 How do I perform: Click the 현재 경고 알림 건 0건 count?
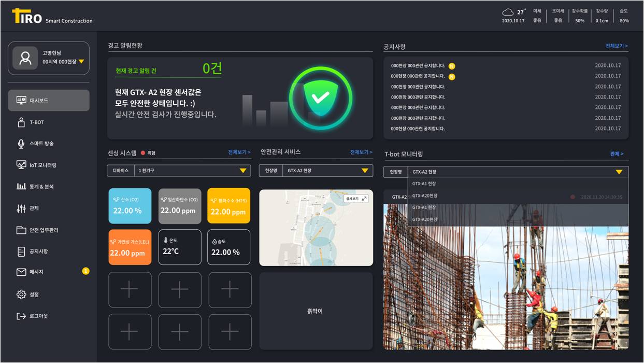pyautogui.click(x=212, y=68)
